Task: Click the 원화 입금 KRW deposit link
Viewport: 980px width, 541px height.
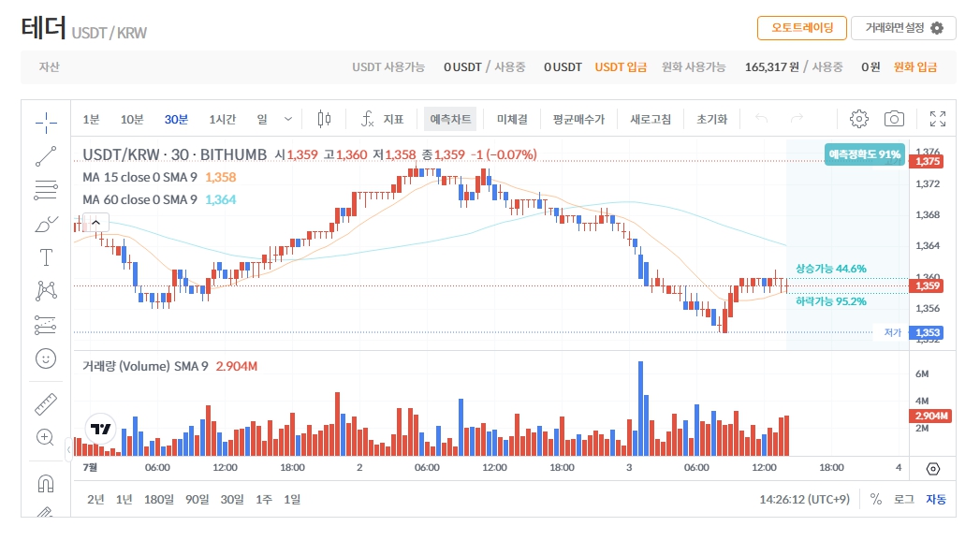Action: (x=915, y=66)
